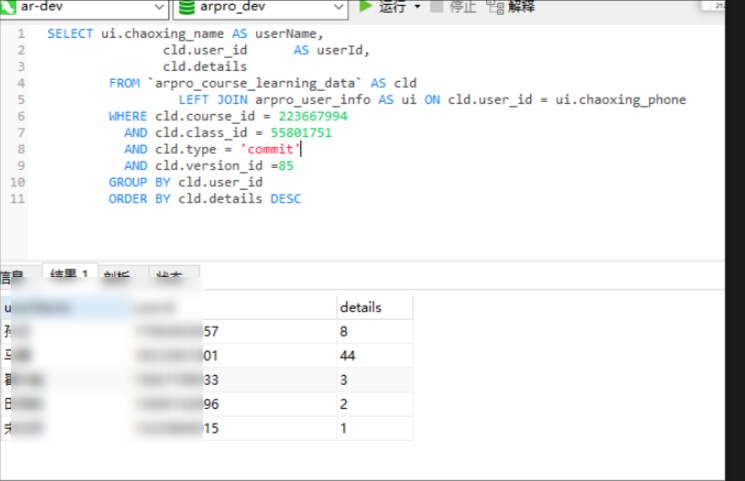The height and width of the screenshot is (481, 745).
Task: Click the class_id value 55801751
Action: pos(301,133)
